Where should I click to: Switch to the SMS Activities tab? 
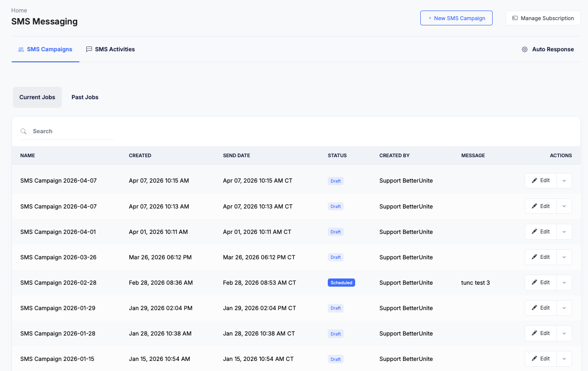111,49
